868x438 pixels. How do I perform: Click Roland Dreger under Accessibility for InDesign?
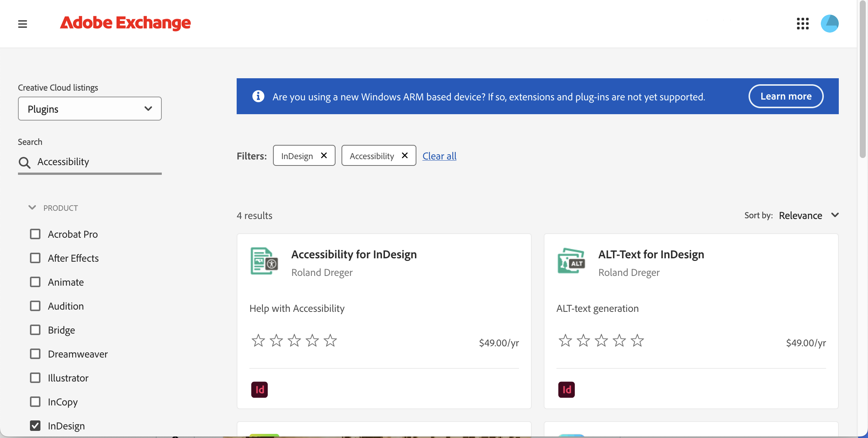click(322, 273)
